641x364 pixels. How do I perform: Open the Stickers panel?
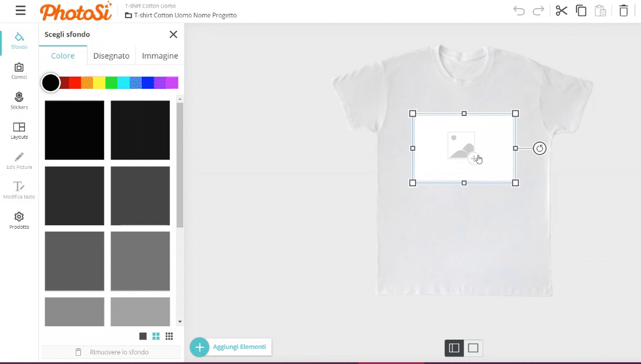[x=19, y=100]
